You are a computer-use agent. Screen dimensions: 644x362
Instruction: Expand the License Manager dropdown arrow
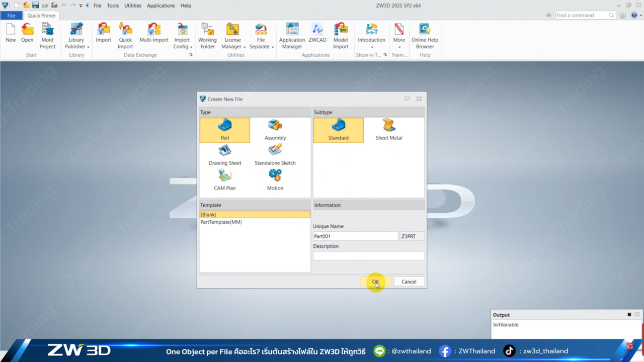pyautogui.click(x=245, y=47)
